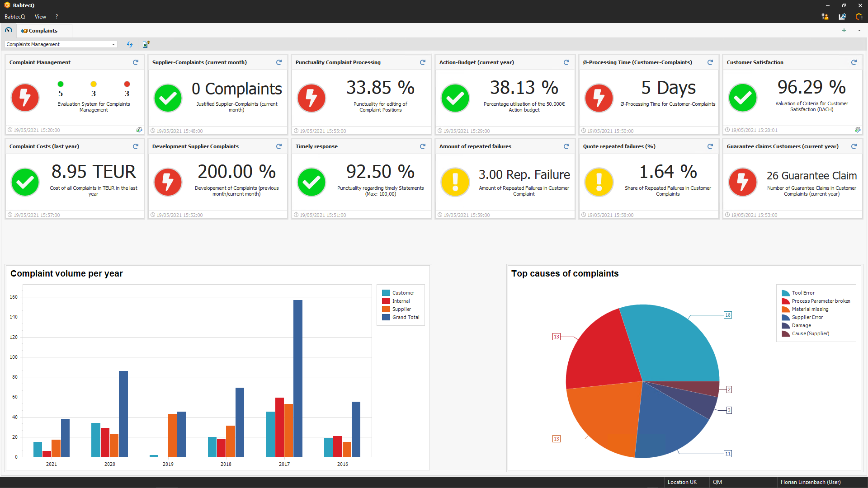Refresh Punctuality Complaint Processing tile
Viewport: 868px width, 488px height.
[x=423, y=62]
